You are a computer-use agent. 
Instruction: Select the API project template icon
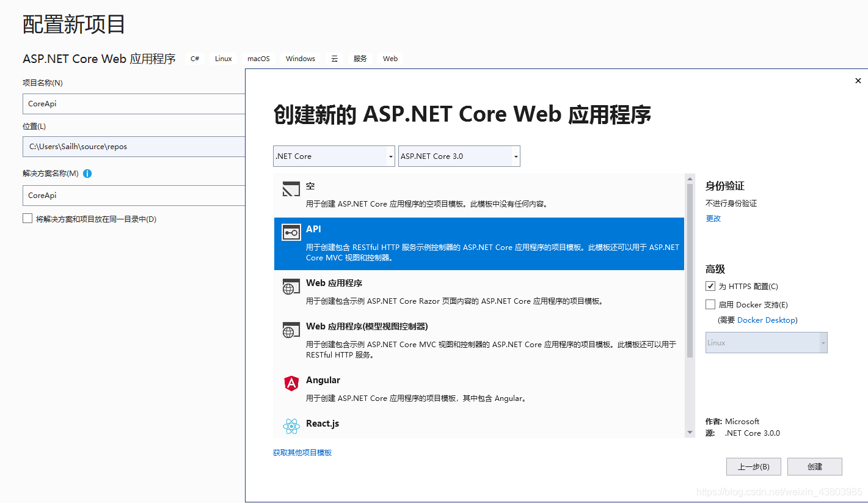click(291, 232)
